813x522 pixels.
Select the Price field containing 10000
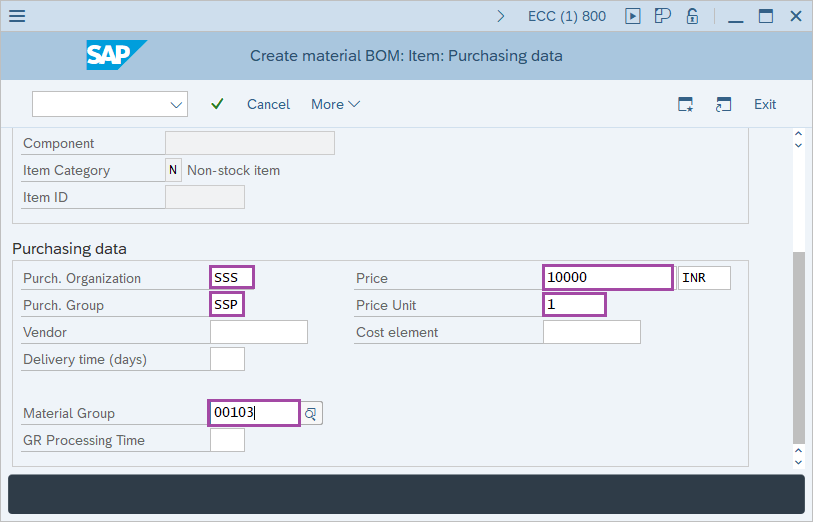608,277
